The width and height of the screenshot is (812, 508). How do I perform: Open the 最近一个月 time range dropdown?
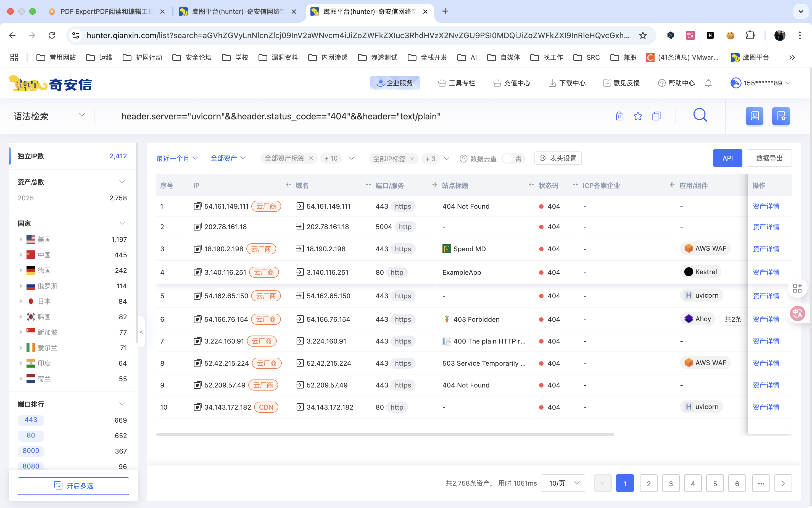click(x=177, y=158)
